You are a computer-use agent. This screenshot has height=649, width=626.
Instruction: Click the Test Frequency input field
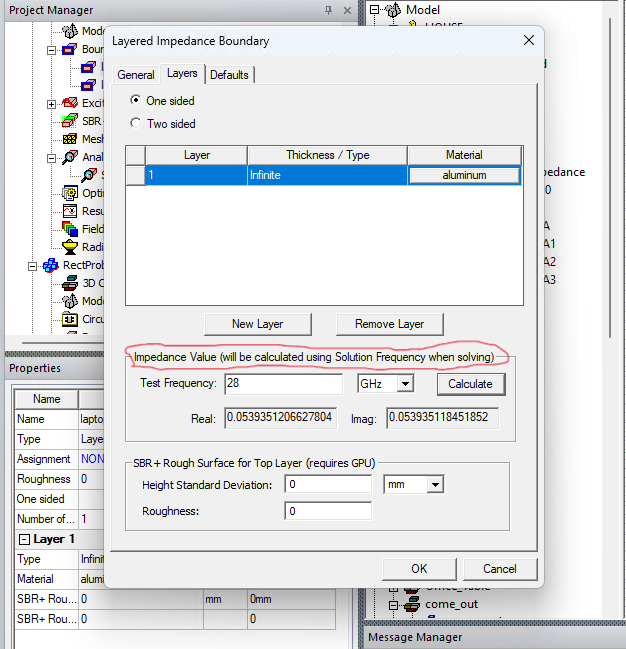point(284,384)
